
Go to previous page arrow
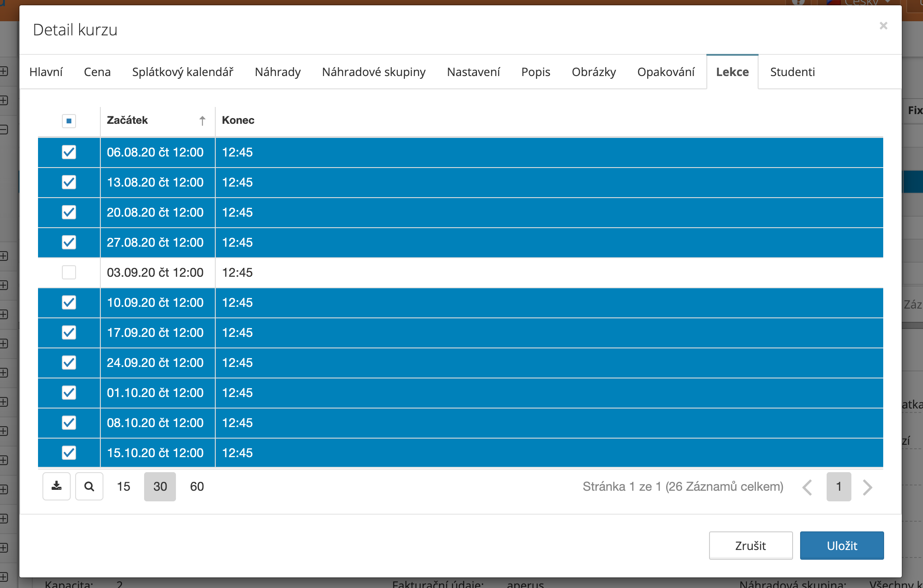[x=807, y=487]
